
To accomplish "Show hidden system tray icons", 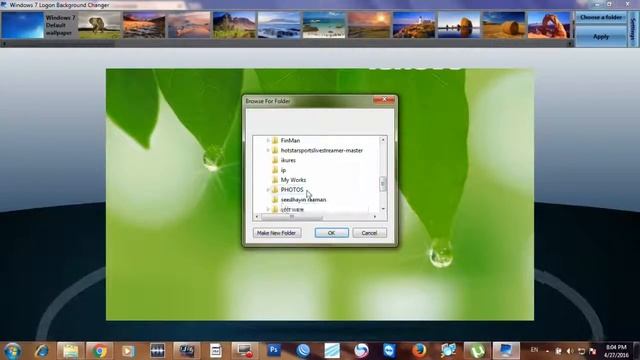I will (547, 351).
